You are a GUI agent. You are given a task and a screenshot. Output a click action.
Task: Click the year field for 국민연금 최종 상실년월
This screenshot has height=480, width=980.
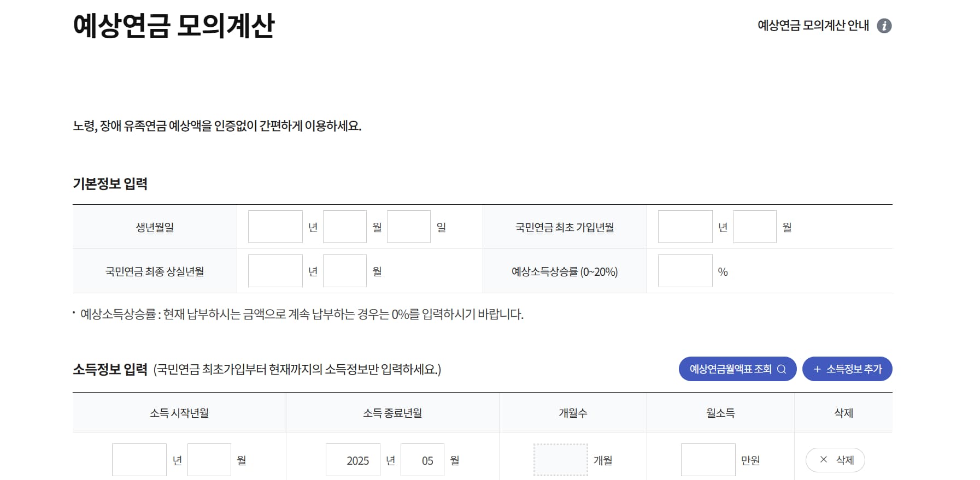(275, 271)
